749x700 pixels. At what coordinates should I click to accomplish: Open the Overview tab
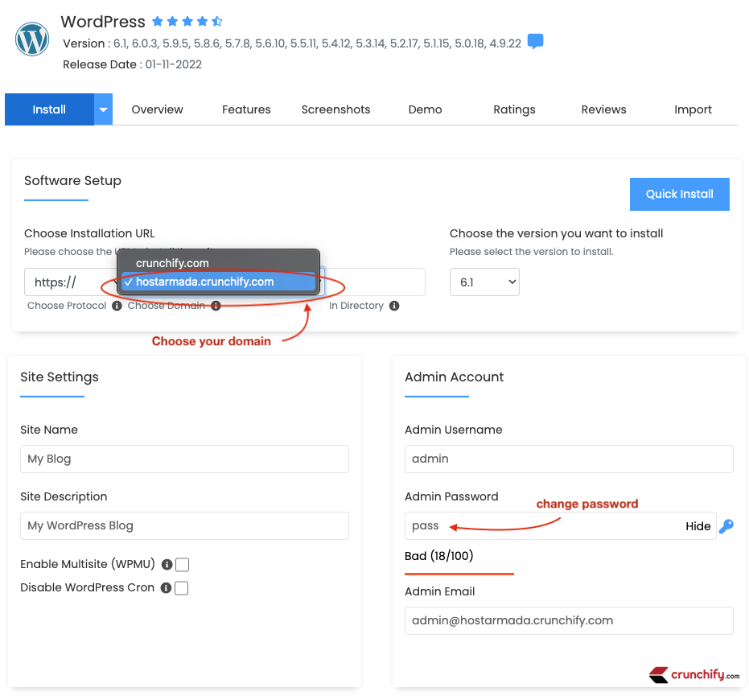[157, 109]
